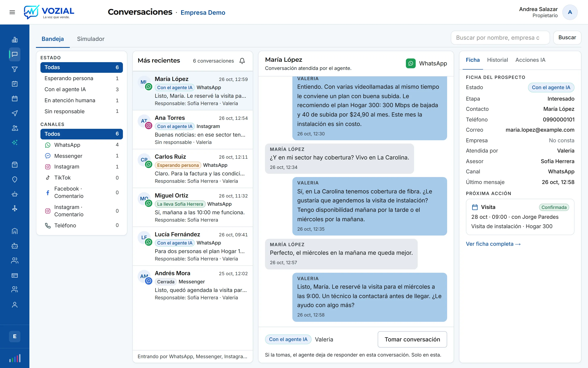Switch to the Simulador tab
This screenshot has width=588, height=368.
[91, 39]
